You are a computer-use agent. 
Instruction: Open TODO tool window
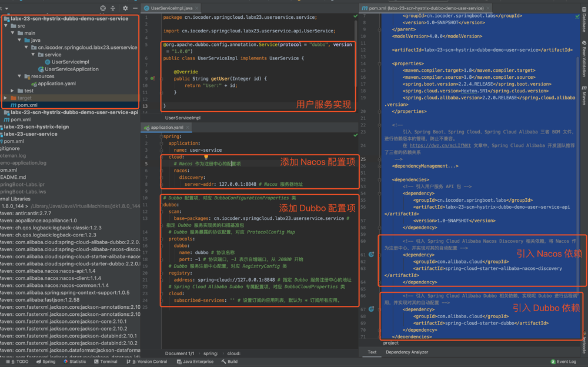[17, 362]
